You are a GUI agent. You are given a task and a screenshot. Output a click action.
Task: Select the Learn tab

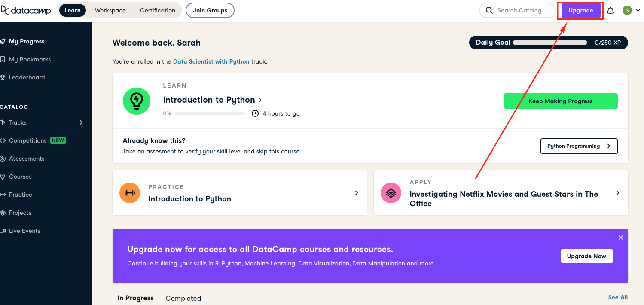(73, 10)
